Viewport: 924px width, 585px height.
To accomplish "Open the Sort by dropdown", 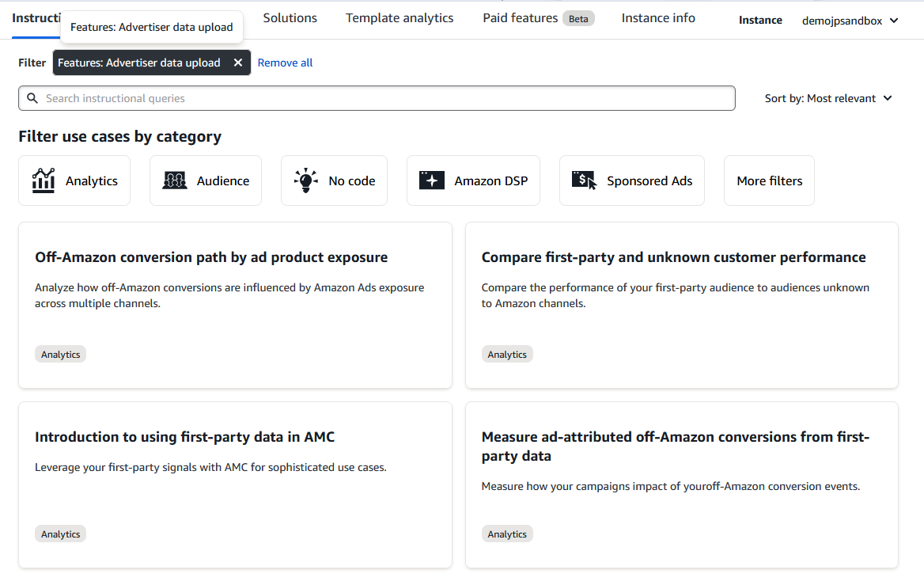I will pyautogui.click(x=828, y=98).
